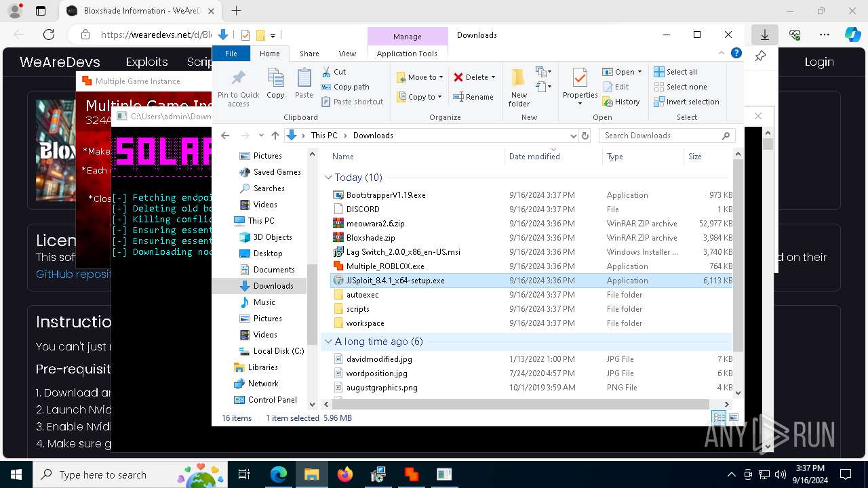Open the File menu tab

coord(231,54)
